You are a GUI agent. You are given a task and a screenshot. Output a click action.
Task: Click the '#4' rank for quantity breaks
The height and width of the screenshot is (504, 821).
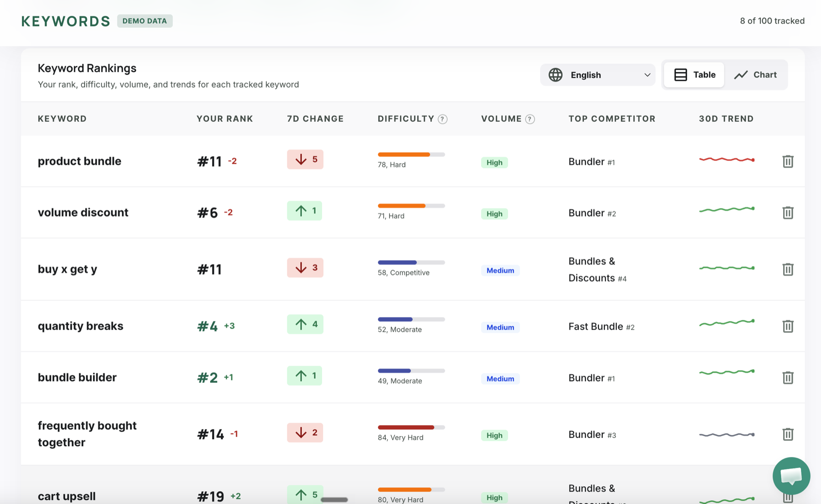[208, 326]
